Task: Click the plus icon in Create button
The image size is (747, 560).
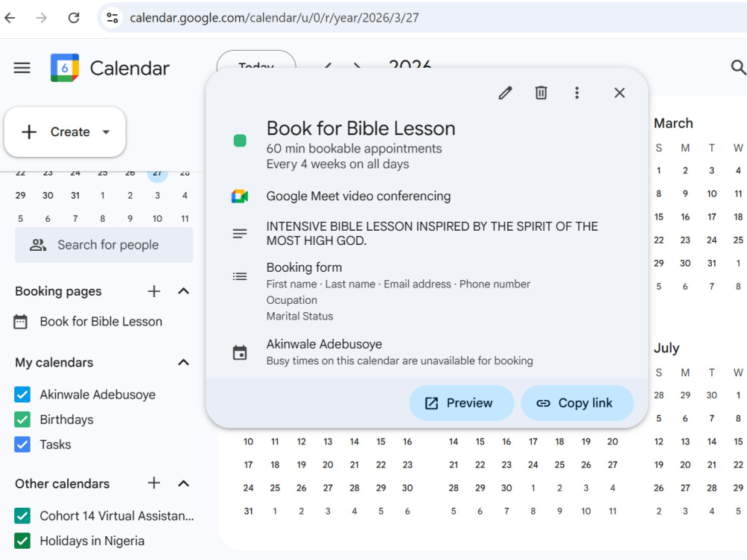Action: tap(29, 132)
